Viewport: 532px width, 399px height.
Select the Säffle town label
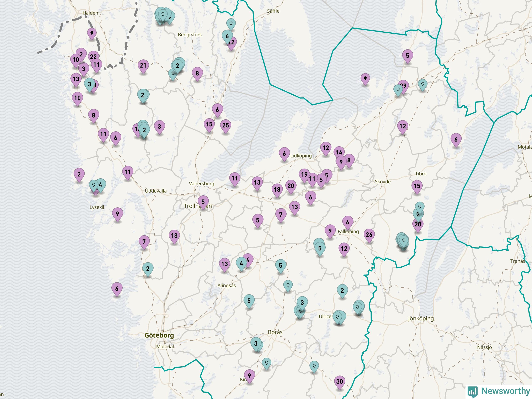click(273, 11)
